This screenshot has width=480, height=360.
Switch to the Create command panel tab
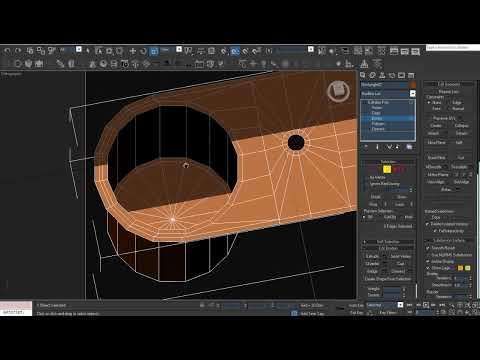(x=363, y=75)
